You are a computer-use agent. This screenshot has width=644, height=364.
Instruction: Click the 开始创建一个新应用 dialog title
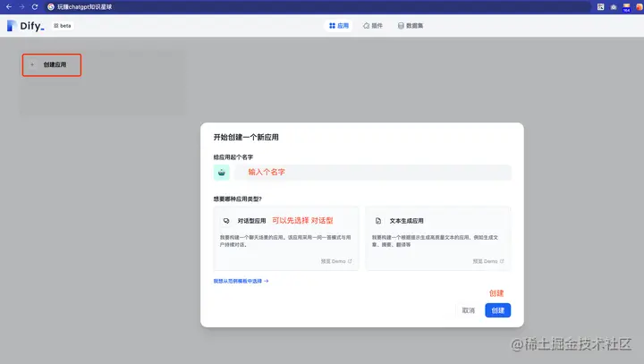[x=246, y=137]
